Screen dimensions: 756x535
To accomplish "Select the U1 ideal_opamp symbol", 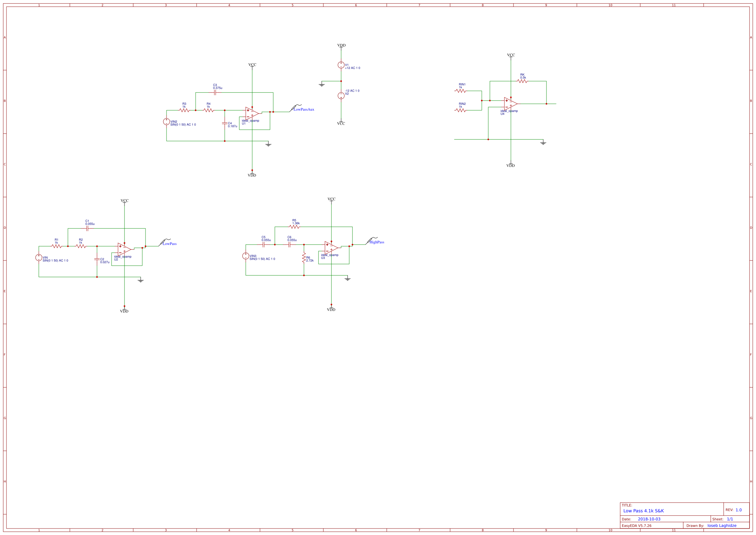I will 252,113.
